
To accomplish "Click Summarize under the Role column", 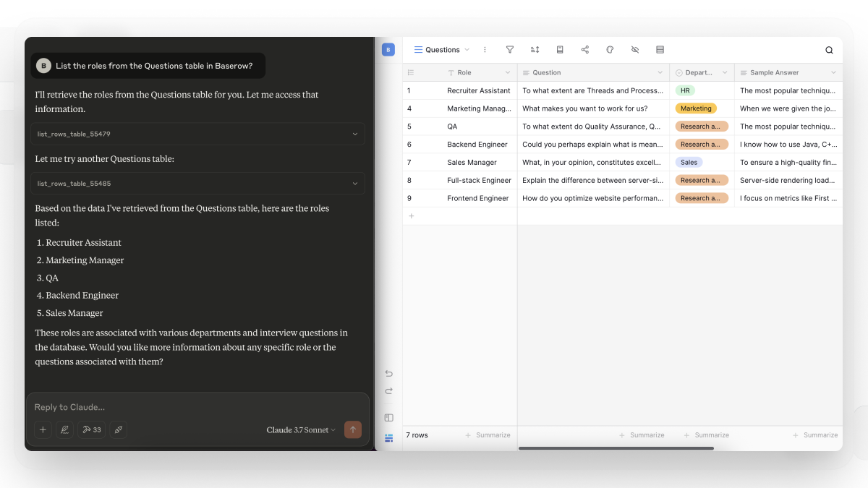I will [488, 435].
